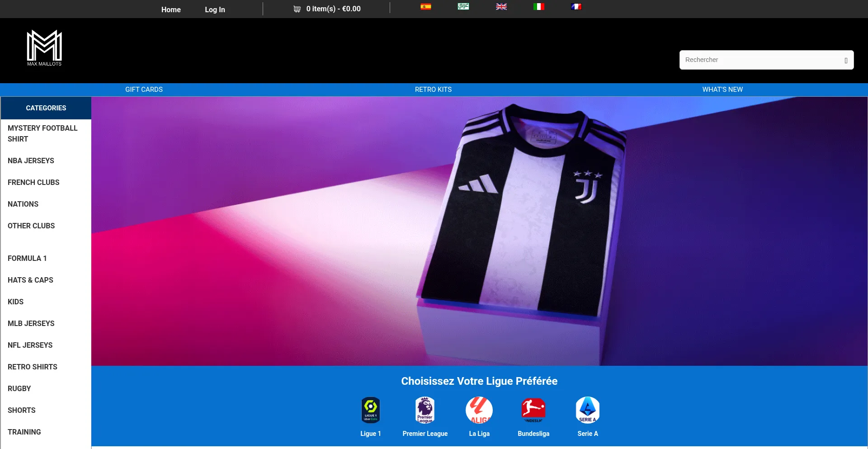Open the Formula 1 category
This screenshot has width=868, height=449.
pos(27,258)
